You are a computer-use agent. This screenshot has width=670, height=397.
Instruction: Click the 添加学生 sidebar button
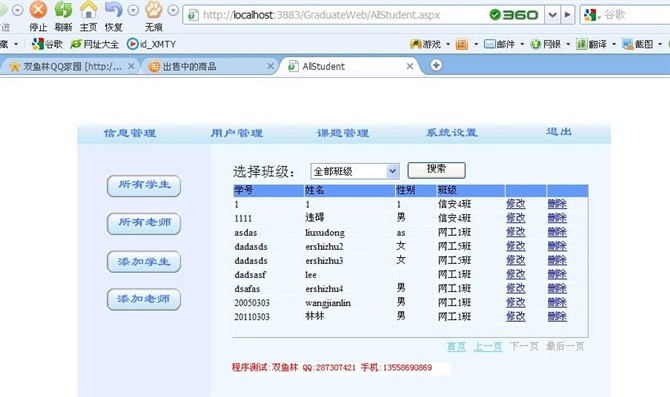point(144,262)
